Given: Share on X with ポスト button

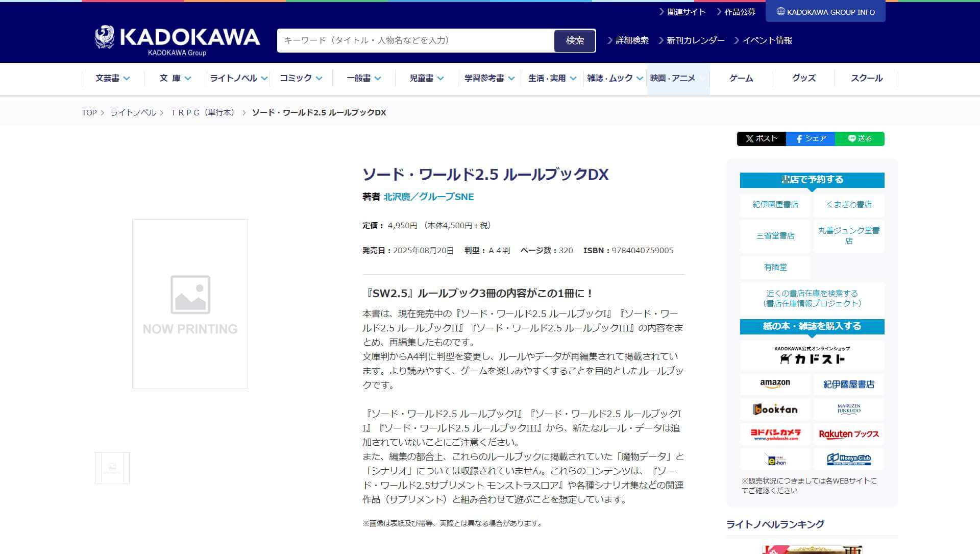Looking at the screenshot, I should [761, 138].
